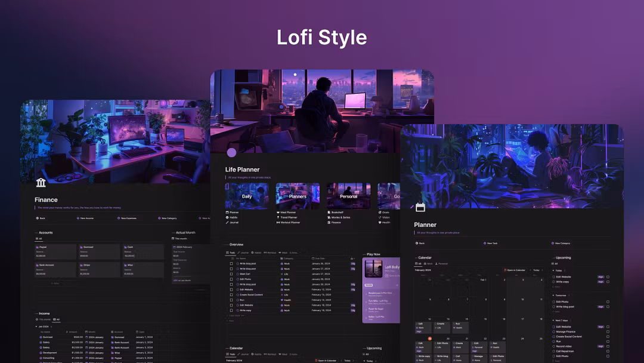Open the Bookshelf page under Personal
The image size is (644, 363).
click(336, 213)
